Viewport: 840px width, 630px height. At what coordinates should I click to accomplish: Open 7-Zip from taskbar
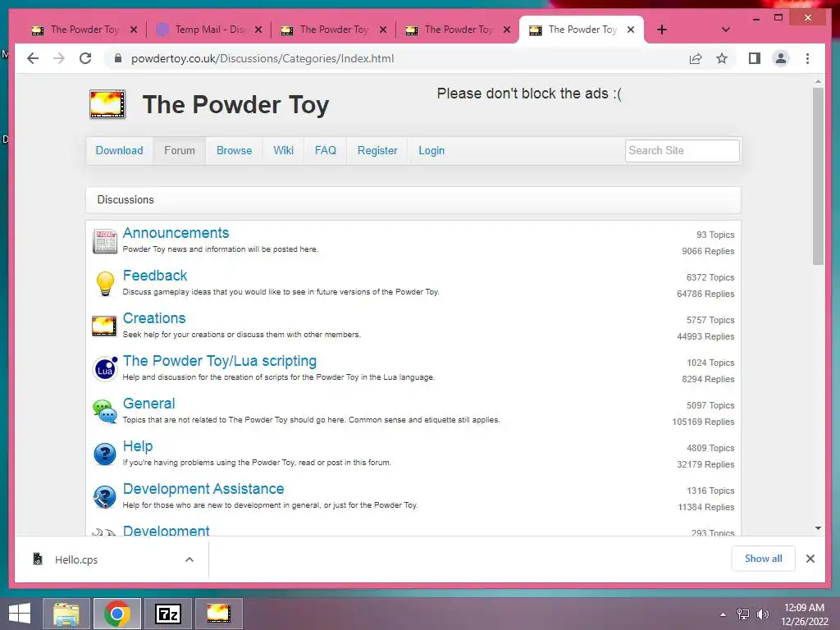click(167, 614)
